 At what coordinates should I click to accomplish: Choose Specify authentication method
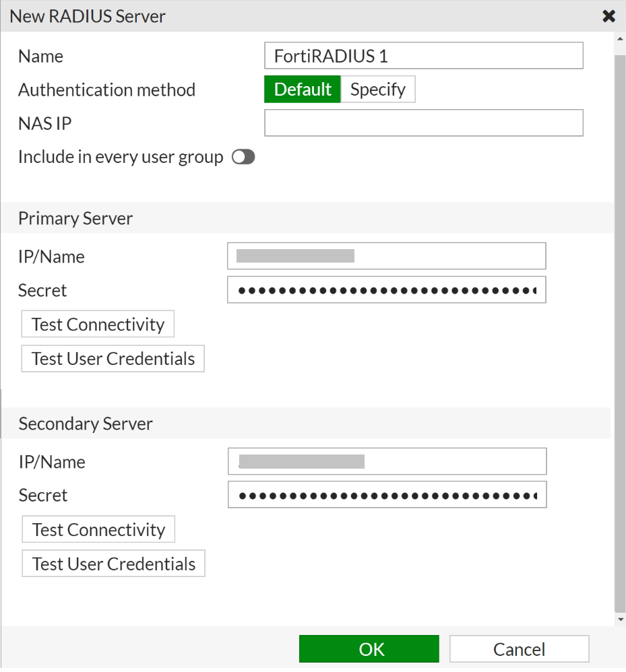point(377,90)
